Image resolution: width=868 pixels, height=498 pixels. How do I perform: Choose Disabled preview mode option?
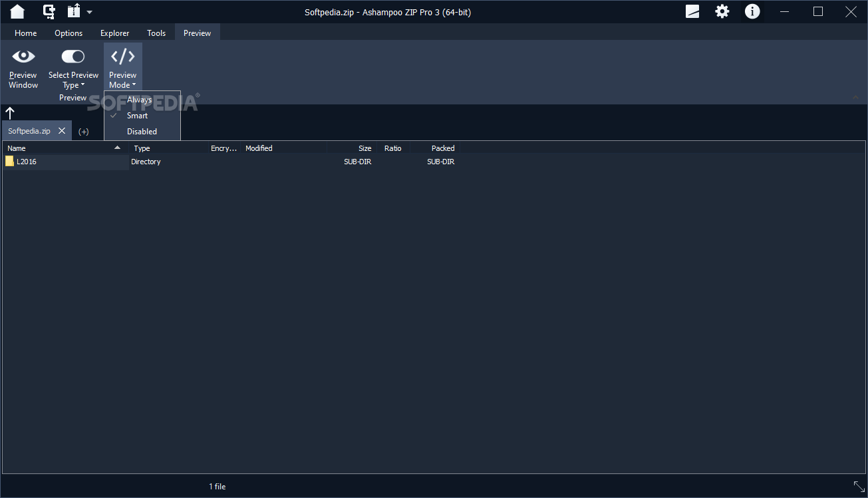(x=142, y=132)
